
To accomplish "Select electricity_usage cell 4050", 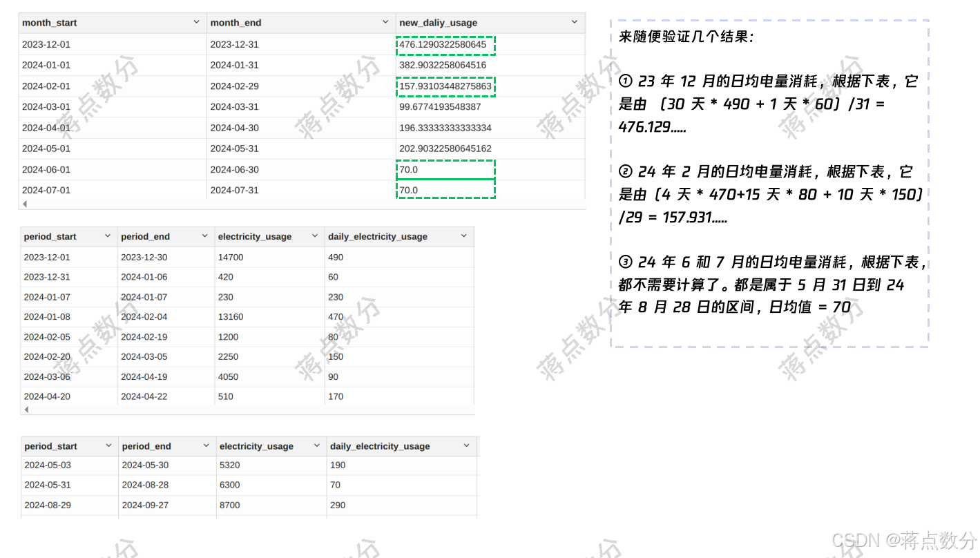I will click(269, 377).
